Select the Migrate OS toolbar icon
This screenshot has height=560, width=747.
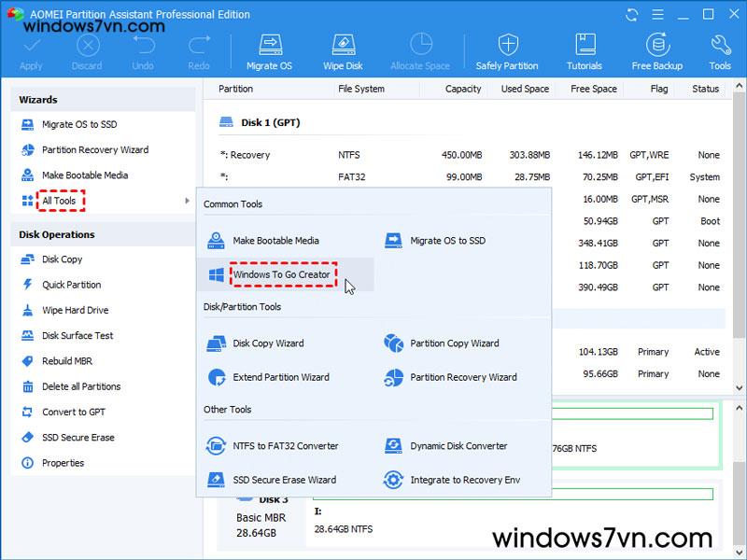pos(270,50)
